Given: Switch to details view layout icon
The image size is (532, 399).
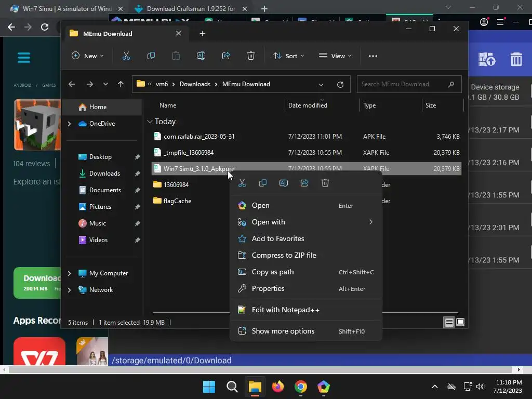Looking at the screenshot, I should (x=449, y=322).
